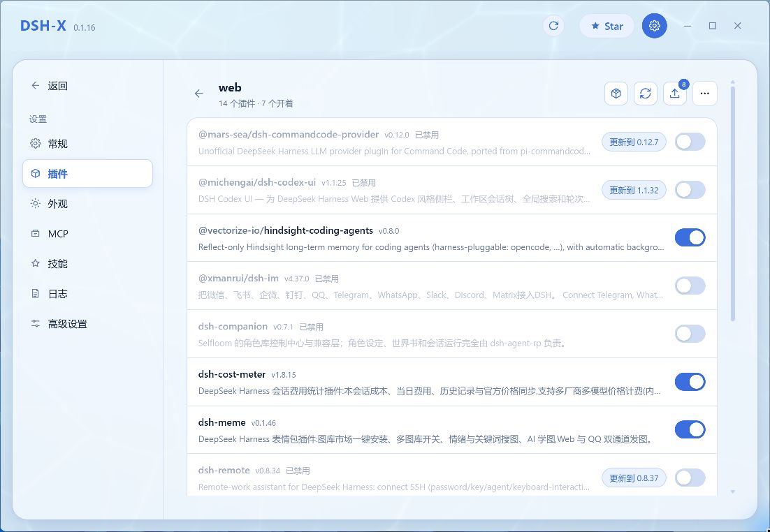The image size is (770, 532).
Task: Click 返回 in the sidebar
Action: [x=49, y=85]
